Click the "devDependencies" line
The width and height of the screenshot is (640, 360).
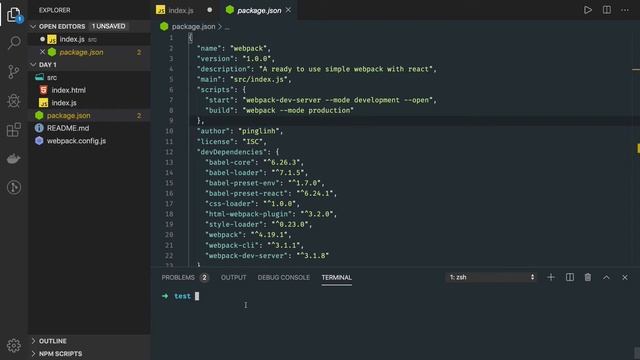click(x=238, y=152)
